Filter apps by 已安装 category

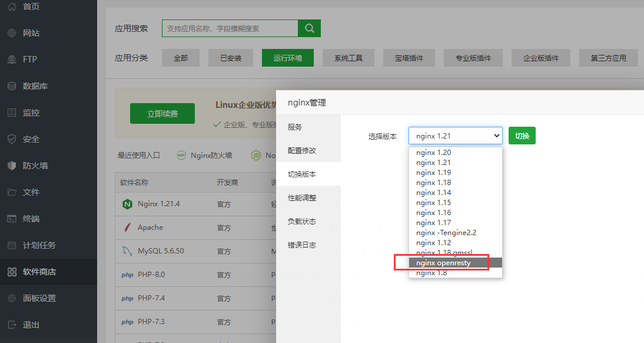231,58
